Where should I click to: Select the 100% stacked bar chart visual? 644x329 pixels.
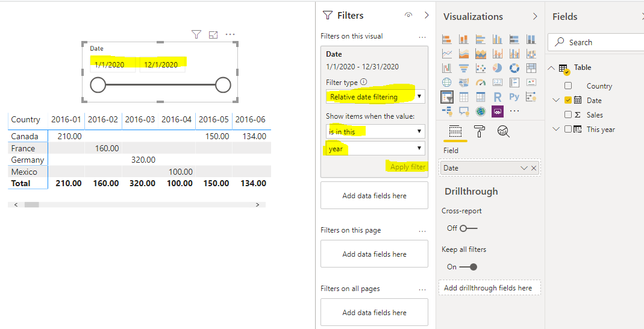pos(514,39)
